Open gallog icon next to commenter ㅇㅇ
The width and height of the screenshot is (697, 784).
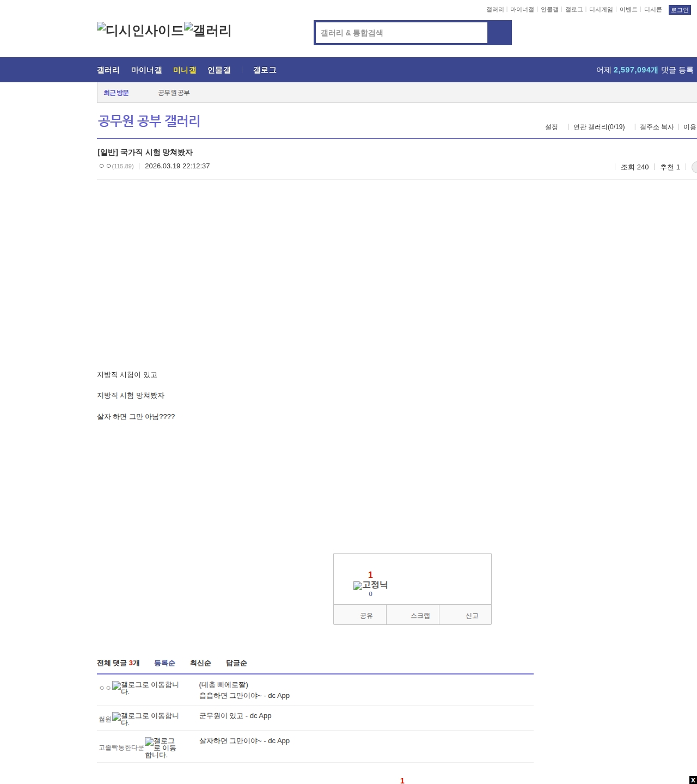pos(145,688)
